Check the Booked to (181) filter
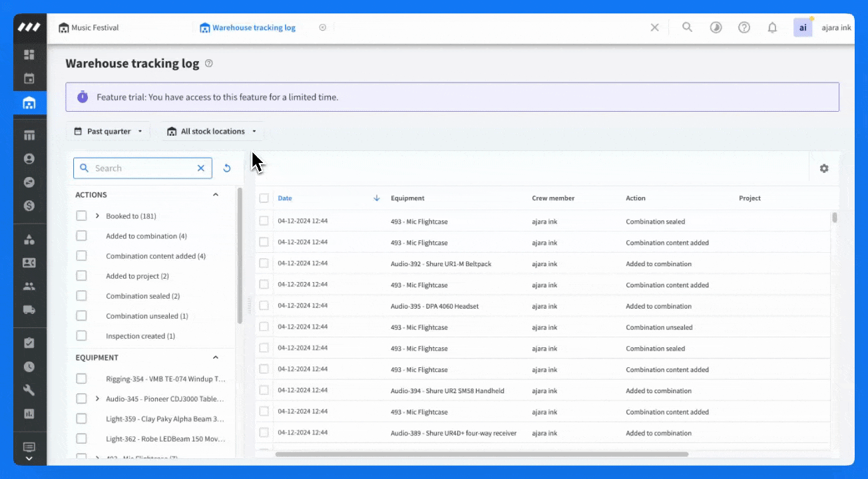 point(81,216)
